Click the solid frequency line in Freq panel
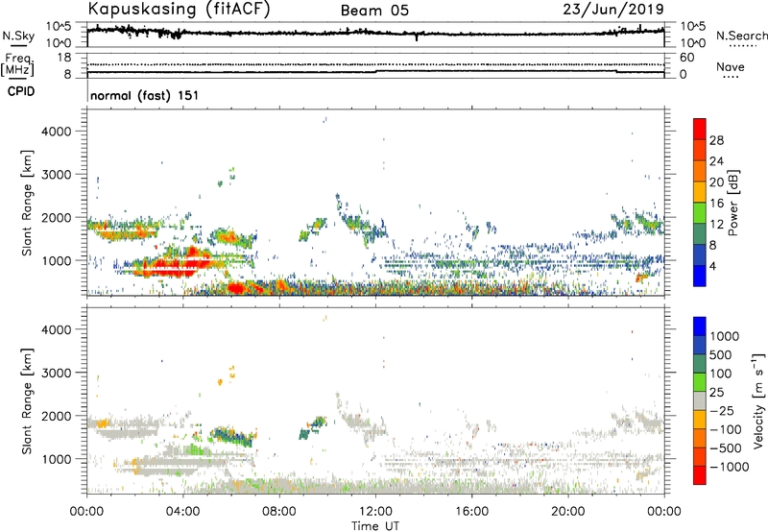The width and height of the screenshot is (768, 532). pos(375,72)
